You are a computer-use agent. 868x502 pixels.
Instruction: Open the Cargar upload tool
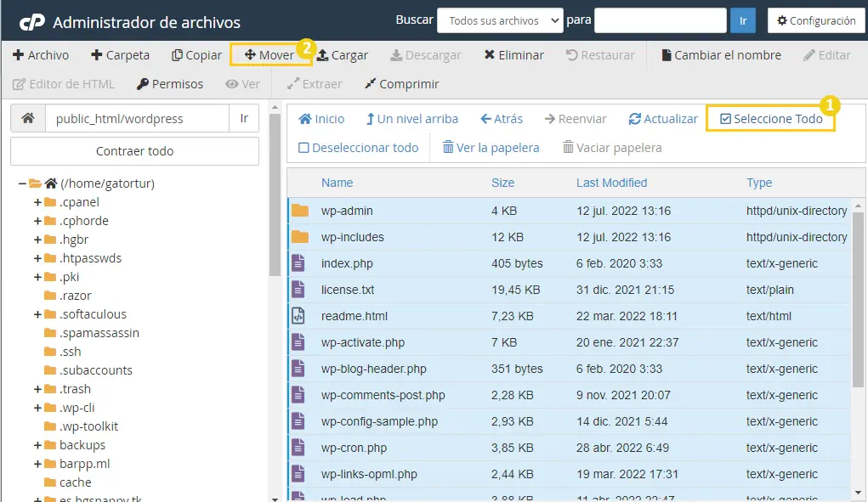coord(342,55)
